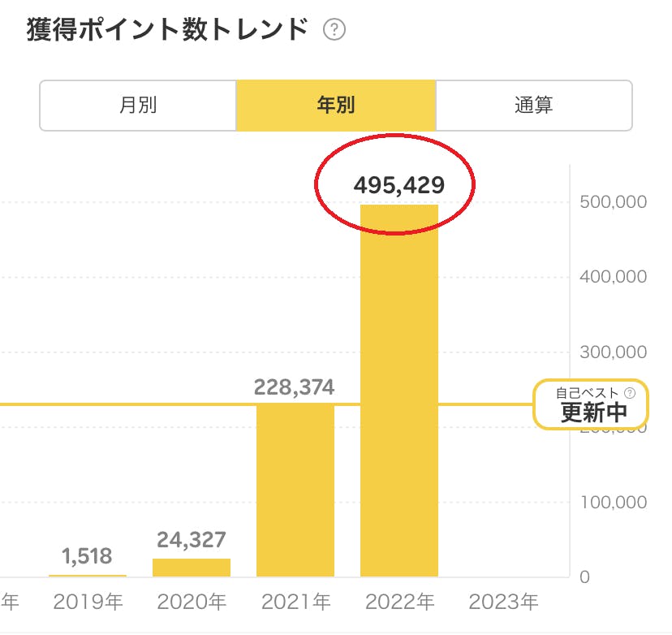Click the small 2019年 bar
Screen dimensions: 672x635
coord(88,575)
